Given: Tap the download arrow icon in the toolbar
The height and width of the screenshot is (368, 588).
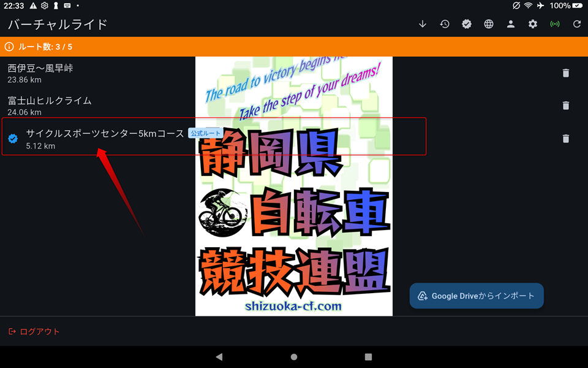Looking at the screenshot, I should [x=422, y=24].
